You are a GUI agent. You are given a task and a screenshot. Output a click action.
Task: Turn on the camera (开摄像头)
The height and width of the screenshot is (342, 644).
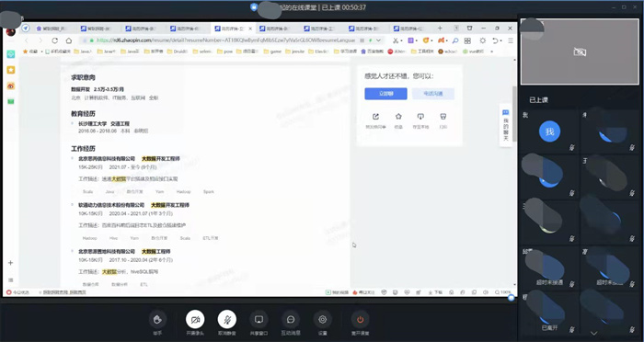click(x=195, y=319)
